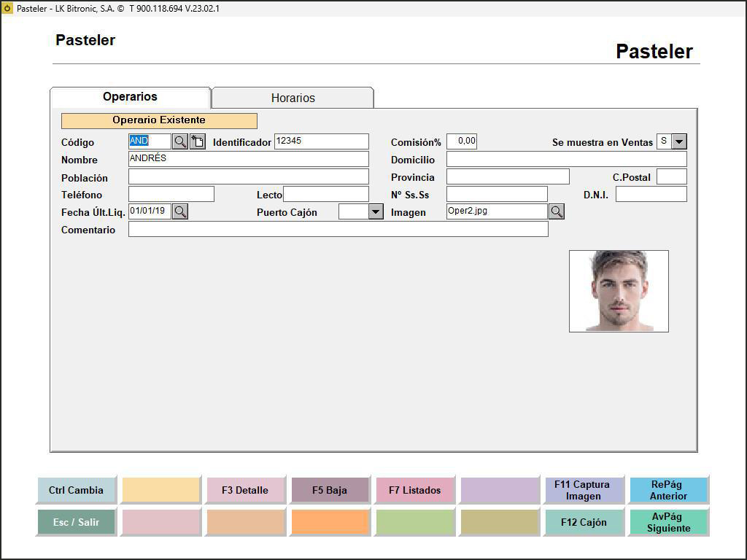Open date search next to Fecha Últ.Liq.
This screenshot has width=747, height=560.
(x=180, y=211)
